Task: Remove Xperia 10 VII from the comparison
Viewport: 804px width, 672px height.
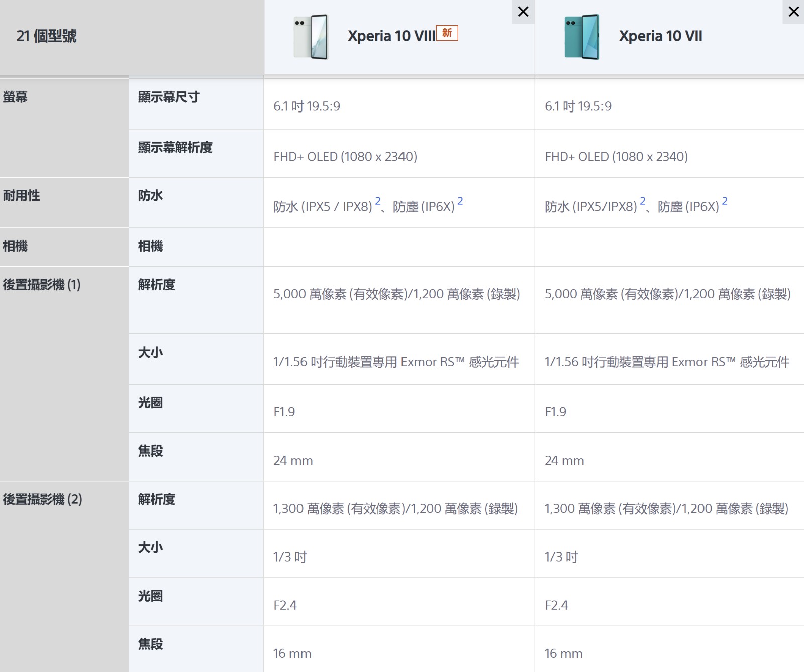Action: pyautogui.click(x=794, y=12)
